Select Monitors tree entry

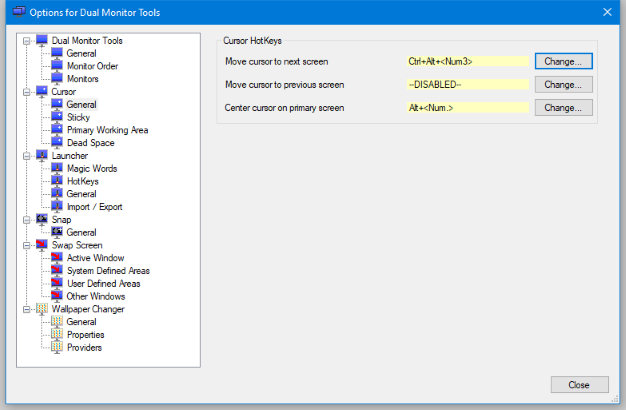(x=83, y=79)
